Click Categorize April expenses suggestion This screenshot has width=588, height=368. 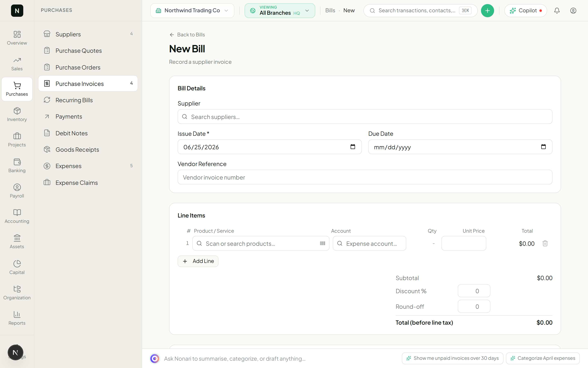click(x=543, y=358)
